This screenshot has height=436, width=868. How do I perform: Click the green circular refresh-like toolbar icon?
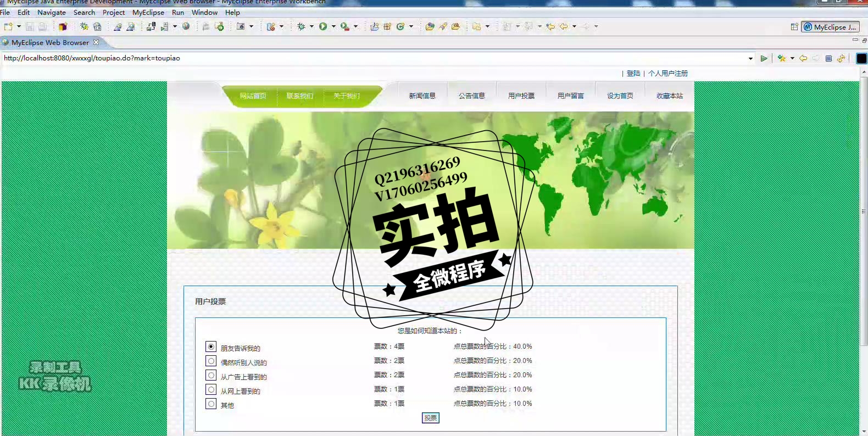click(400, 26)
